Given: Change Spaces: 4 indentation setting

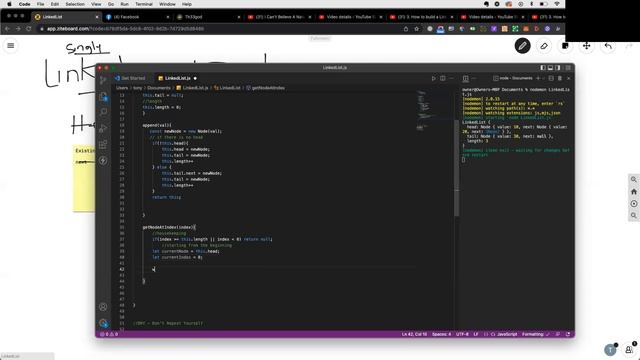Looking at the screenshot, I should 441,334.
